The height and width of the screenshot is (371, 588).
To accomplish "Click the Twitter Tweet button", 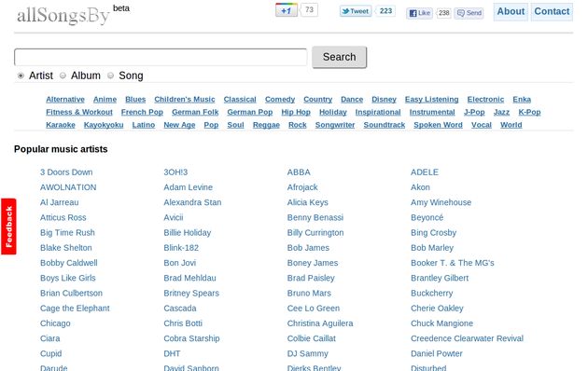I will pyautogui.click(x=356, y=11).
